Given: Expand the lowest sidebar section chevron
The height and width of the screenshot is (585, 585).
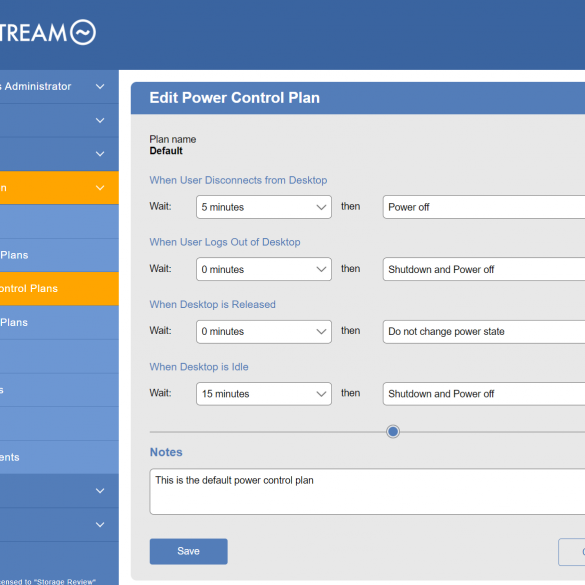Looking at the screenshot, I should point(100,525).
